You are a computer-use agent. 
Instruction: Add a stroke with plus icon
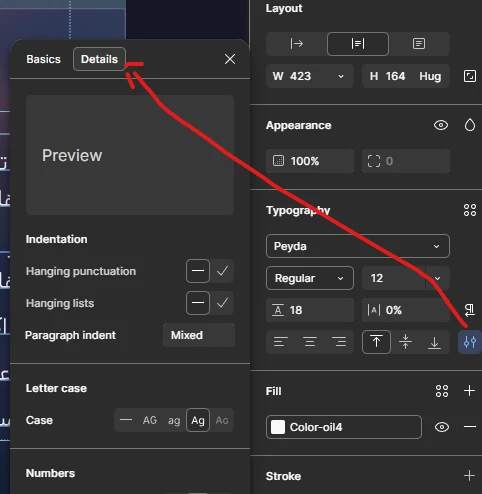(x=469, y=476)
